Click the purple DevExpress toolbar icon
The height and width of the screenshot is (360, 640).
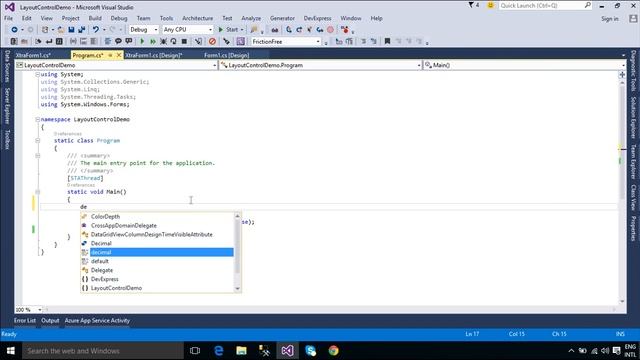click(x=240, y=41)
